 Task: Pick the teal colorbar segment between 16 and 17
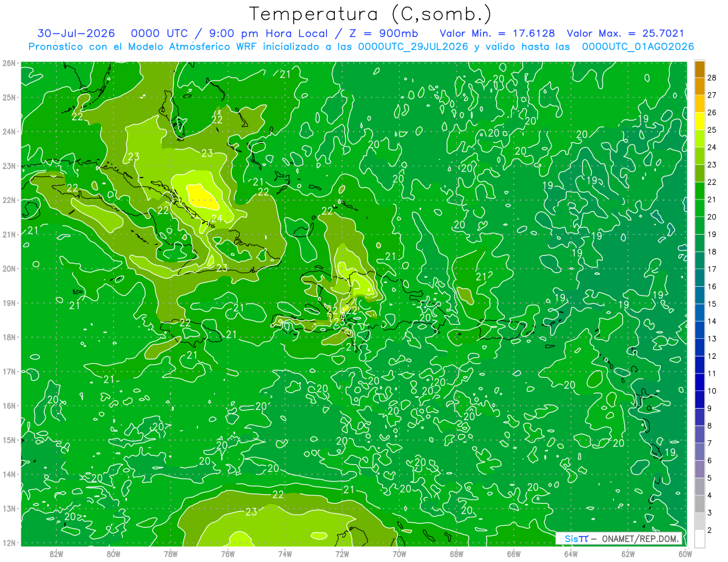click(x=699, y=278)
